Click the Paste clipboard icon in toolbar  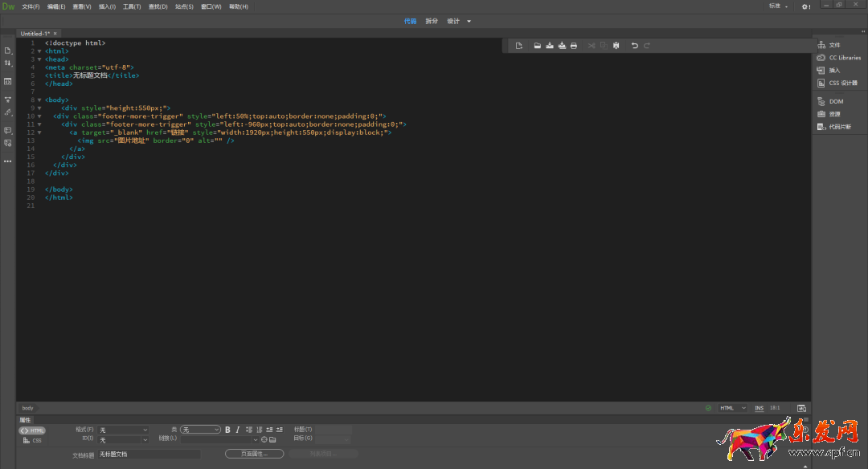[x=616, y=46]
